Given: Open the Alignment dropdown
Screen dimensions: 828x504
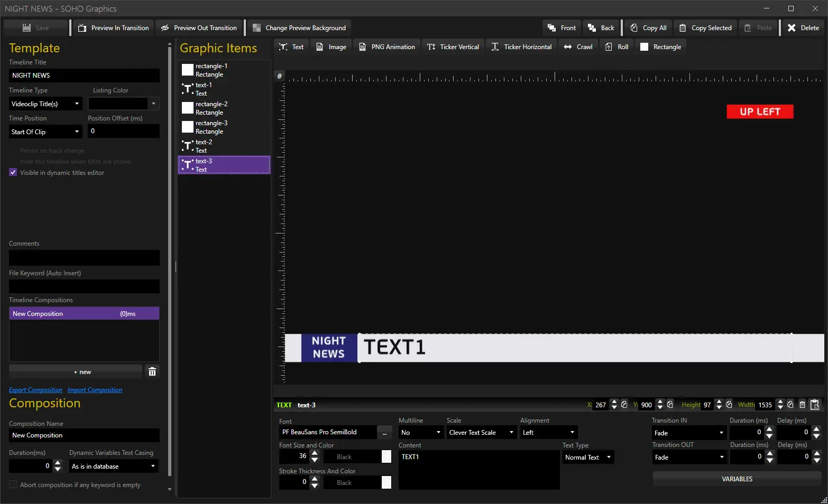Looking at the screenshot, I should pos(549,433).
